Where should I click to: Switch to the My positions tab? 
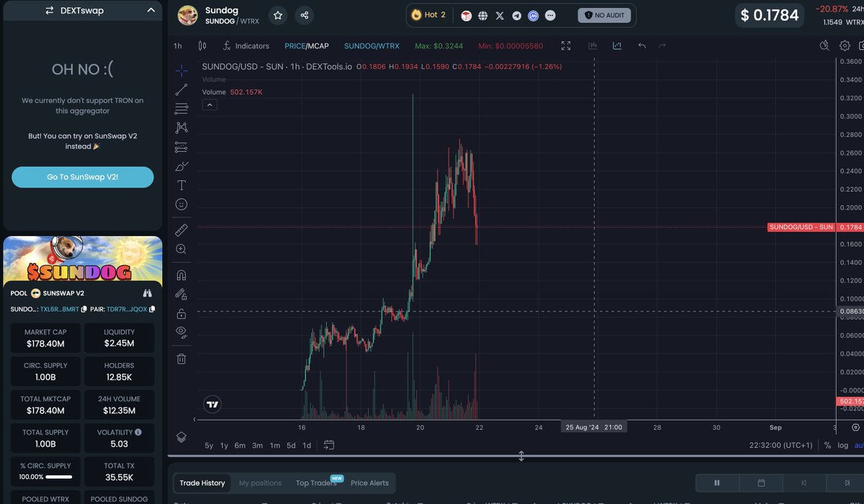261,483
